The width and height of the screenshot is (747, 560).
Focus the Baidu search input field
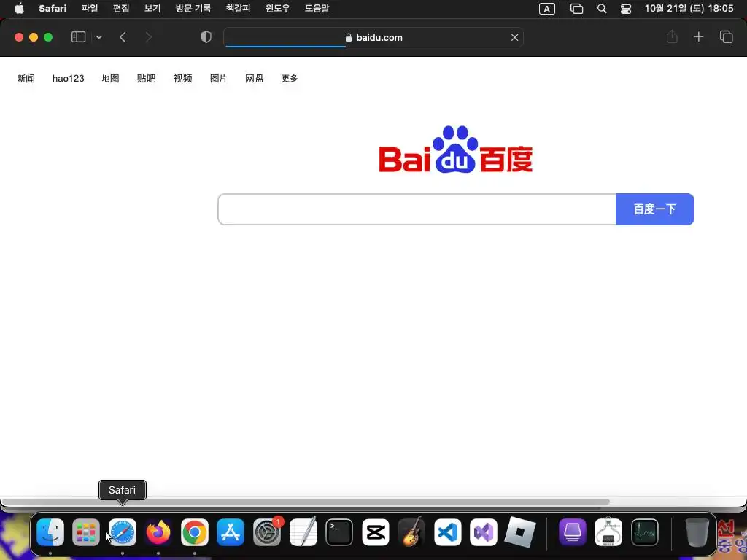tap(417, 209)
